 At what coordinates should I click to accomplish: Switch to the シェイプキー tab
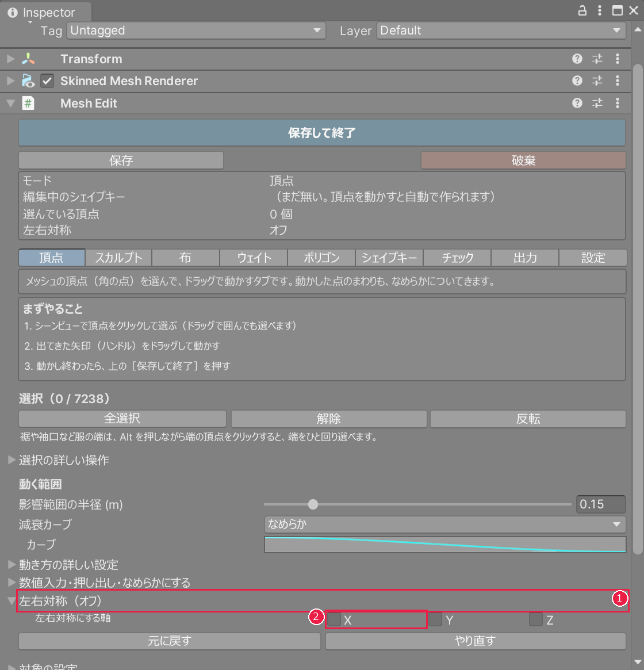coord(389,258)
